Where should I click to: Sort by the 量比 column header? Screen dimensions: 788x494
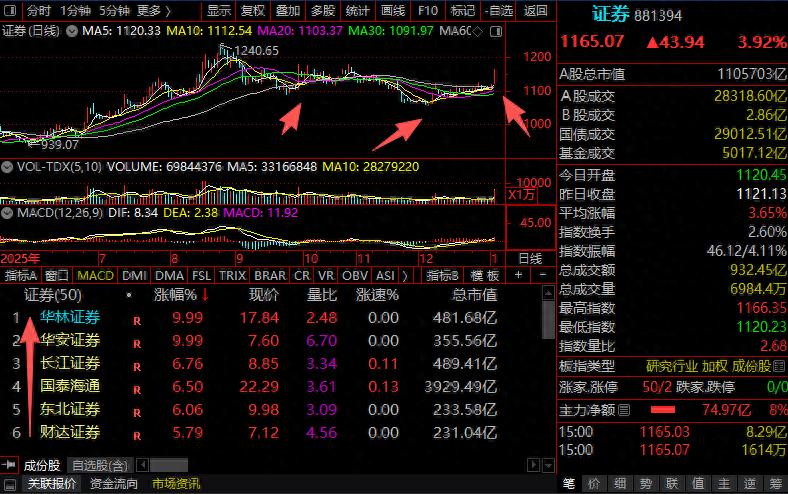pos(322,295)
